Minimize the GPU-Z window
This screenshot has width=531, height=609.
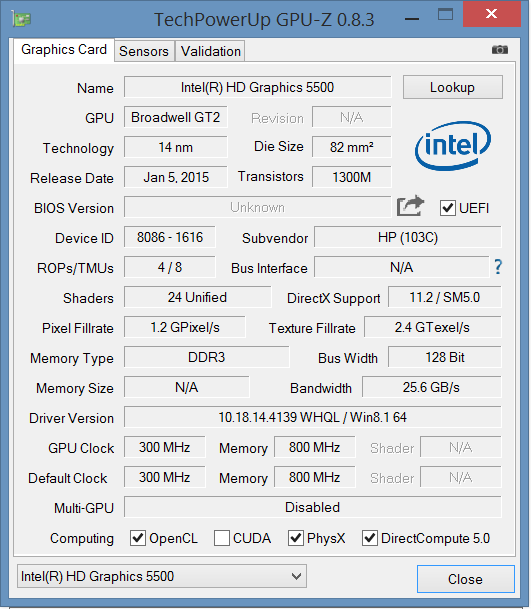[x=412, y=19]
